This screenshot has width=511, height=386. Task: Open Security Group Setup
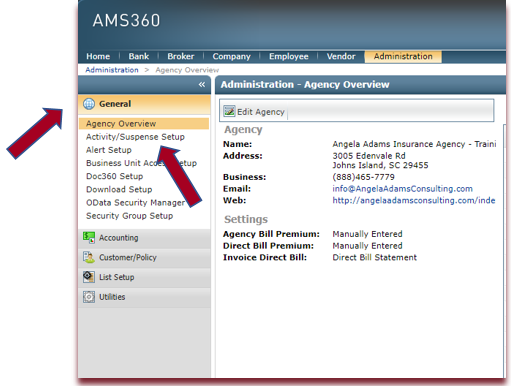pyautogui.click(x=129, y=216)
